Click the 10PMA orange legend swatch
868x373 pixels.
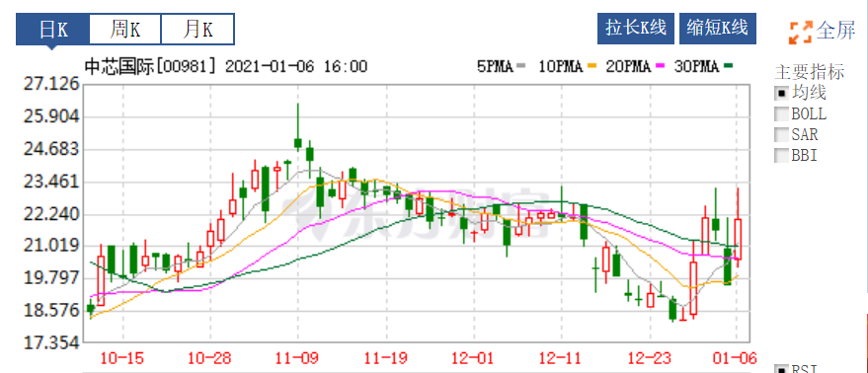(592, 67)
